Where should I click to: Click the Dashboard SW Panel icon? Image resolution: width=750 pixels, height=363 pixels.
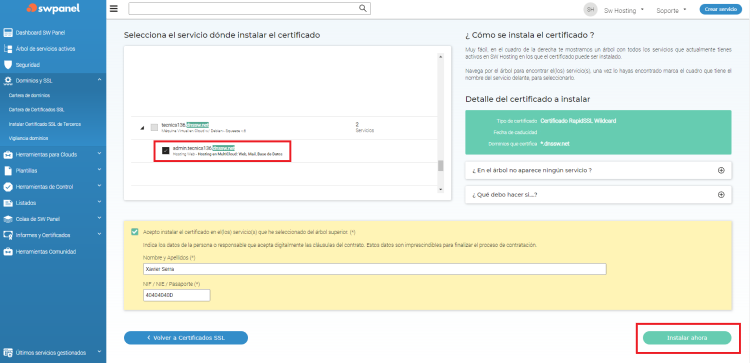click(x=7, y=33)
